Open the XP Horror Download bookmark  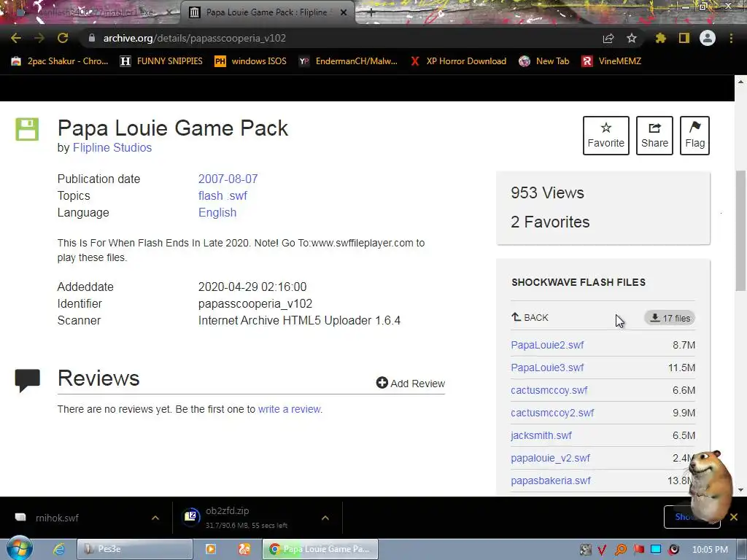(458, 61)
